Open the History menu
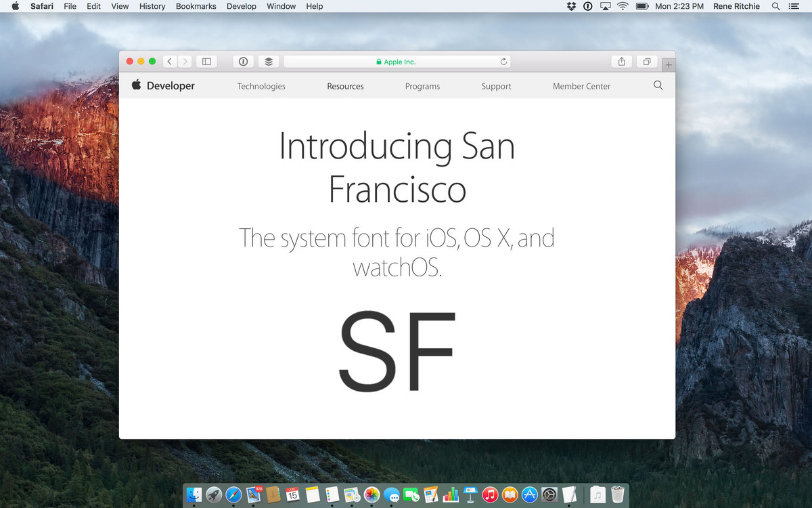 (152, 6)
